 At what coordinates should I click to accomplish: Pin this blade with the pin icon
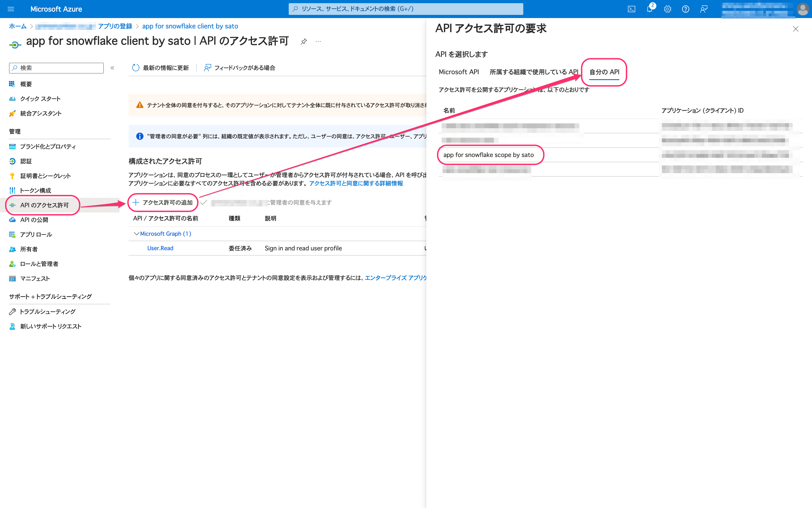pyautogui.click(x=304, y=41)
